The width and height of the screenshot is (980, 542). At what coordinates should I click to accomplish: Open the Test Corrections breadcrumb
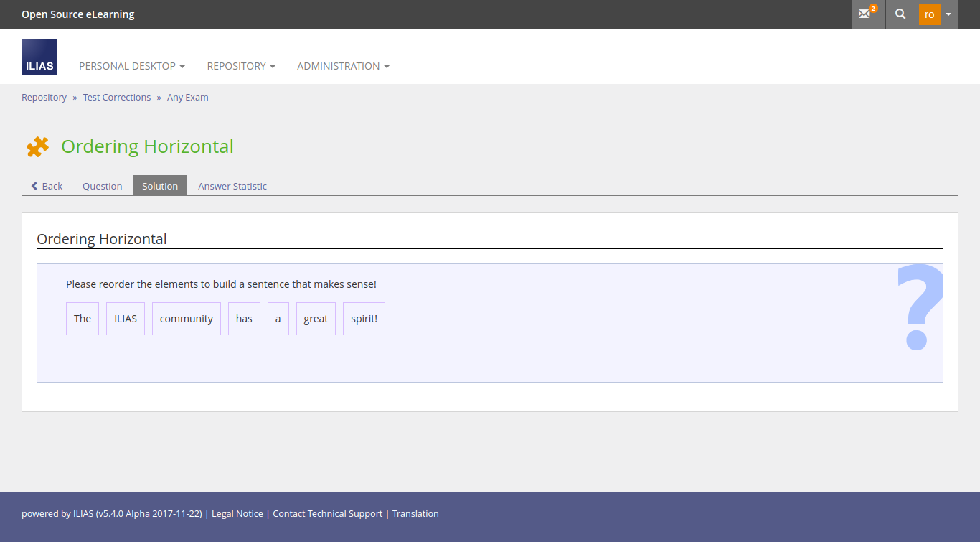pyautogui.click(x=117, y=97)
